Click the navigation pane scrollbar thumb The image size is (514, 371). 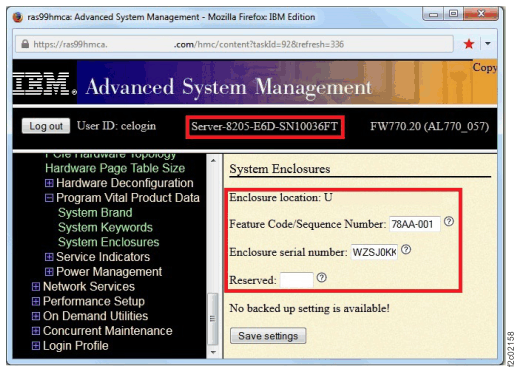click(x=213, y=319)
